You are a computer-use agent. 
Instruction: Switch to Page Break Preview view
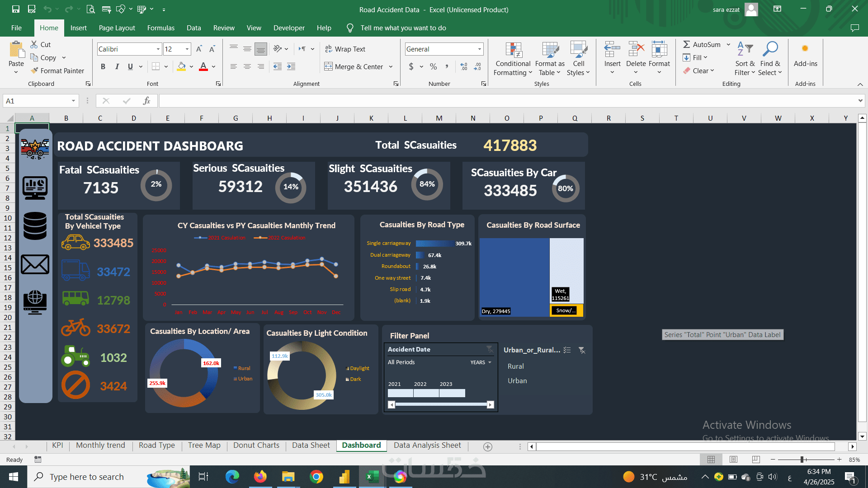pos(755,460)
